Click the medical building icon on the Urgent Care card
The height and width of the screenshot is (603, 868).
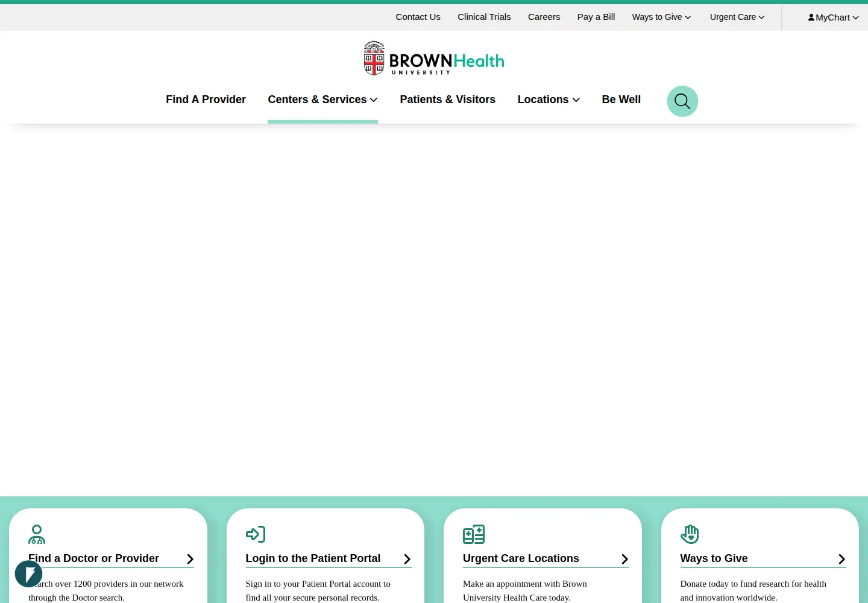pos(474,534)
